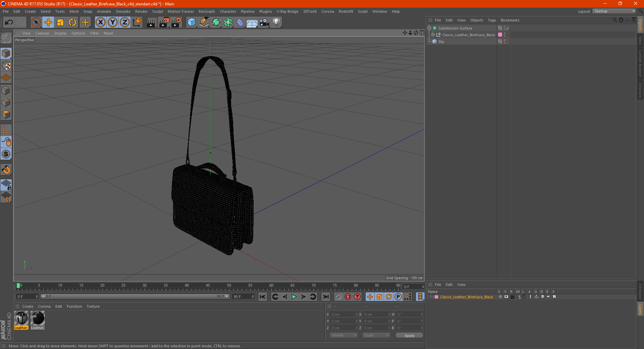644x349 pixels.
Task: Add a Cube primitive object
Action: click(x=192, y=22)
